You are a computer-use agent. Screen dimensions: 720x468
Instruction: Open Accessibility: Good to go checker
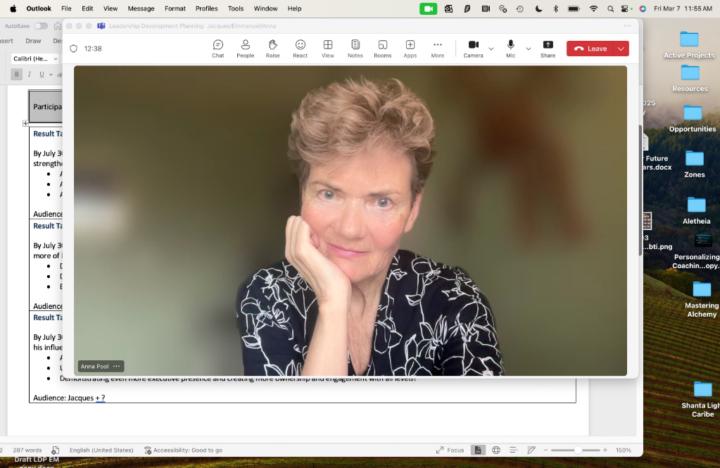pos(183,450)
